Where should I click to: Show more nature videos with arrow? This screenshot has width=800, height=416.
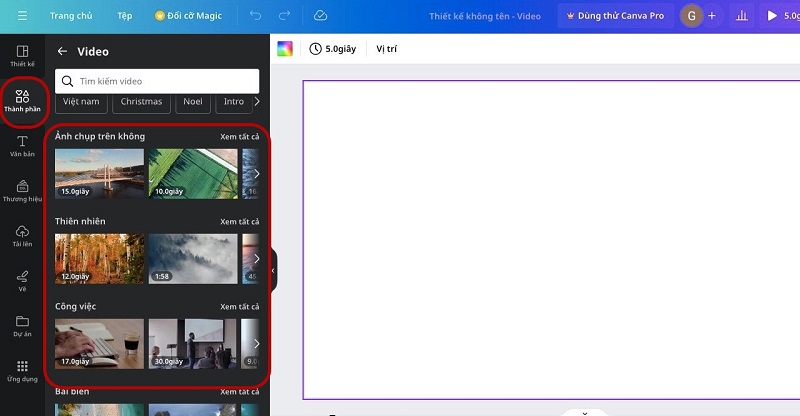[x=257, y=259]
